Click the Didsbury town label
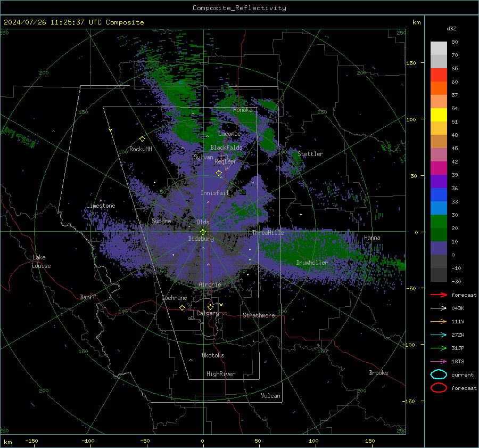 [x=201, y=239]
